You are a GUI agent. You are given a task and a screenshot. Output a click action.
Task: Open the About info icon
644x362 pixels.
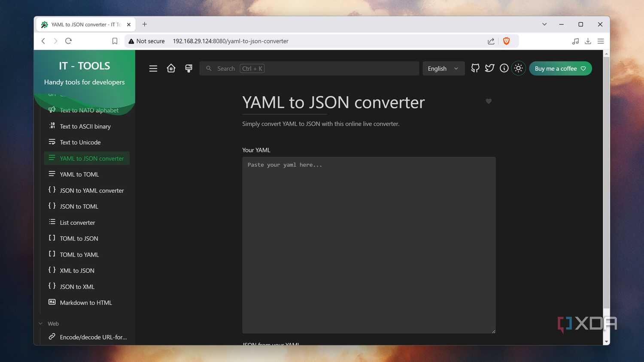click(504, 68)
